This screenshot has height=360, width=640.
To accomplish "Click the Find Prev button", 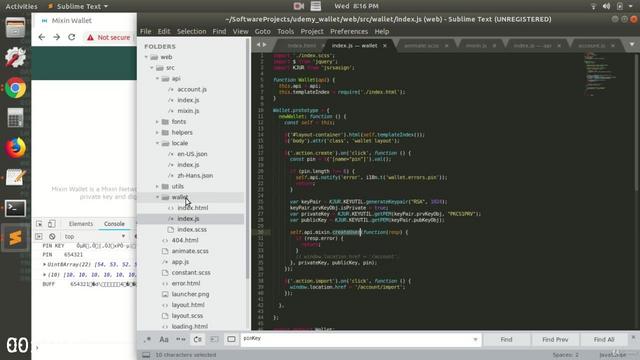I will (x=555, y=339).
